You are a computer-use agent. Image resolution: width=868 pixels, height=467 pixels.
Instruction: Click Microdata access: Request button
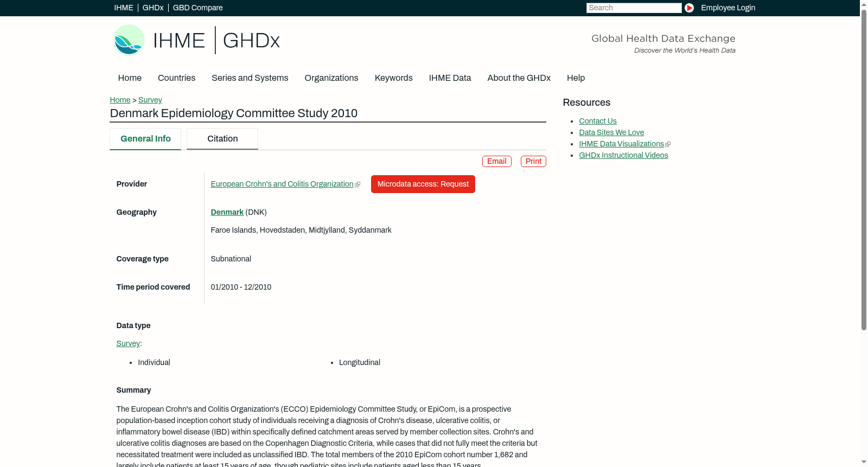tap(423, 184)
